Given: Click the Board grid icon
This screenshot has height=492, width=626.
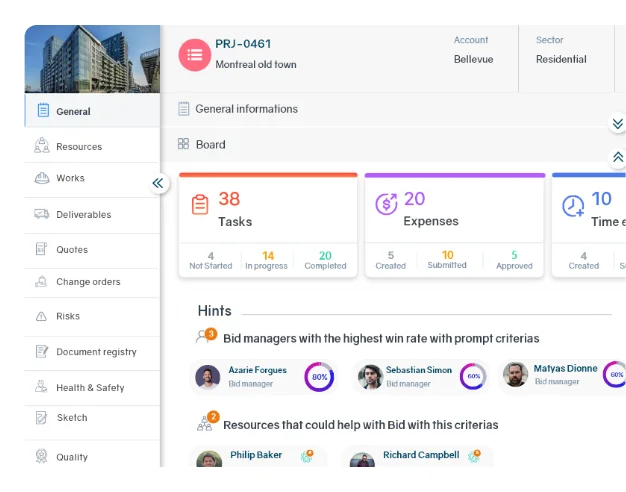Looking at the screenshot, I should 184,144.
